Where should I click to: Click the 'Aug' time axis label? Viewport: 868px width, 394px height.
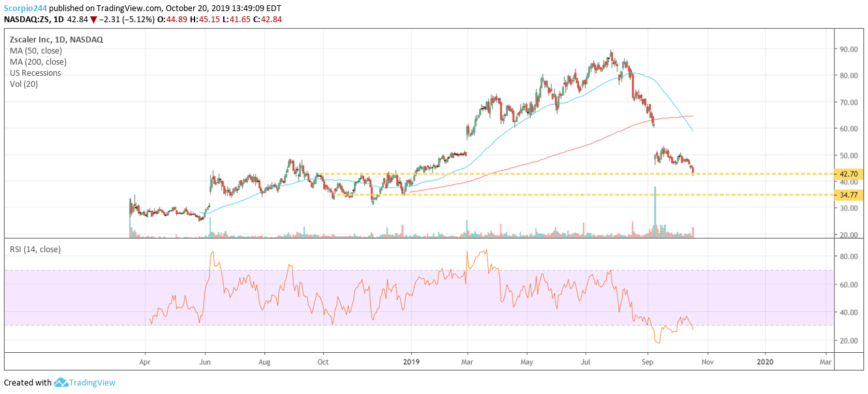(264, 361)
